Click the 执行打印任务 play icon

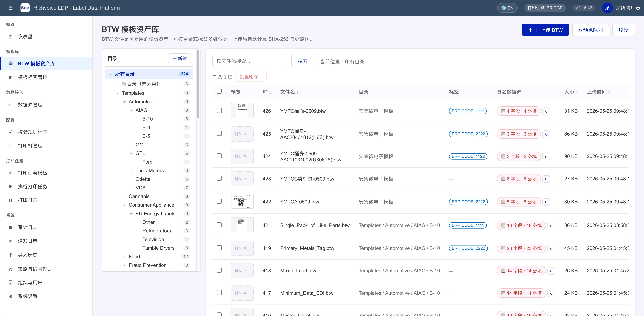11,186
